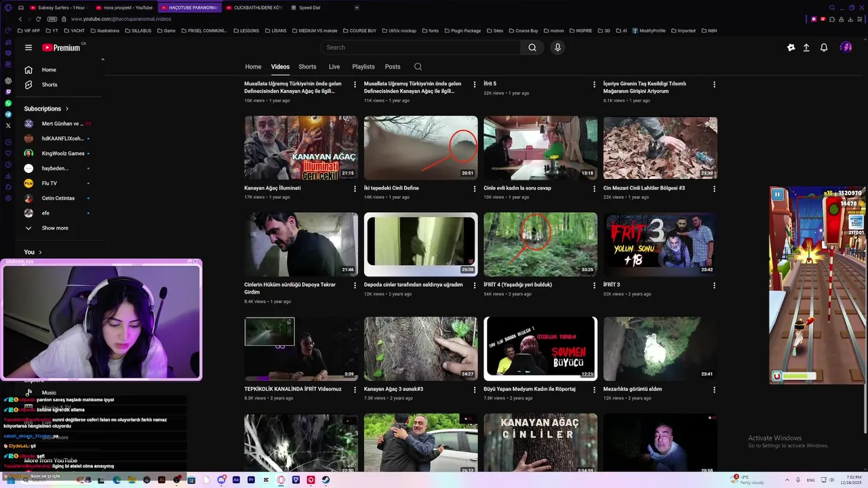Start voice search with the microphone icon
868x488 pixels.
tap(557, 47)
